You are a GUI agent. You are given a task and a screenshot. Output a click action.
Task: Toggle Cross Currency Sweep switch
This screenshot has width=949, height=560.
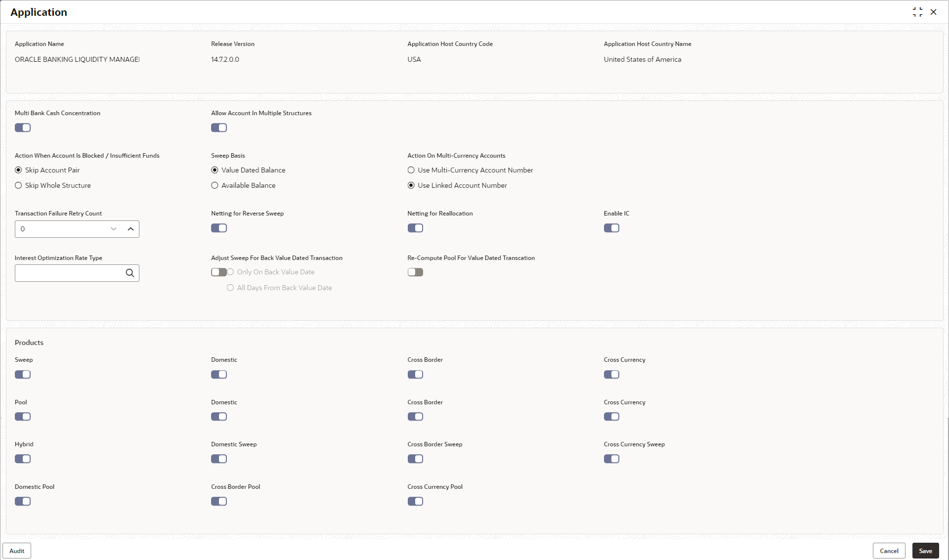point(611,459)
